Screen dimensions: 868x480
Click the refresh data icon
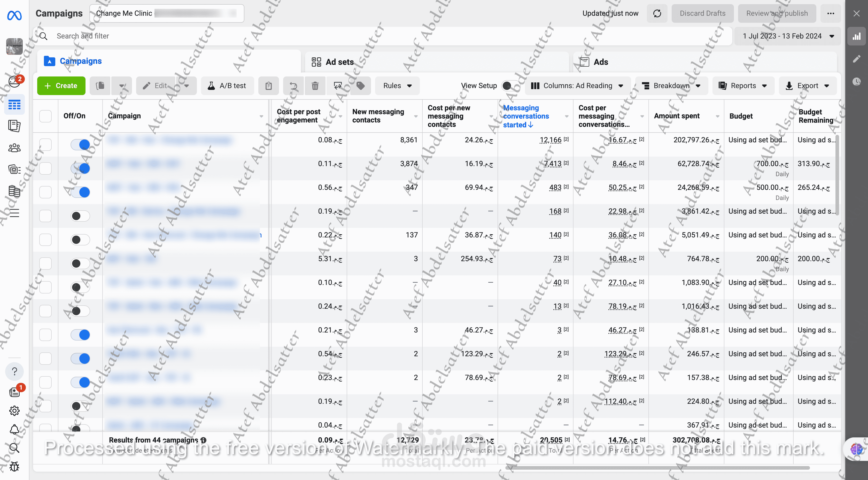click(657, 13)
